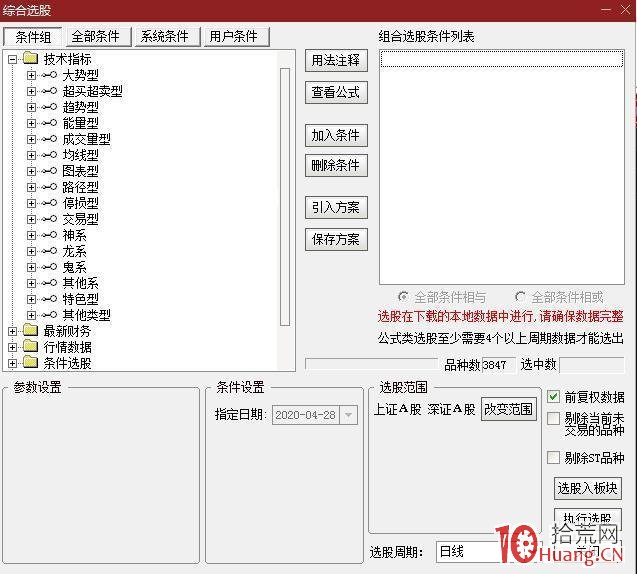Viewport: 637px width, 574px height.
Task: Close the 综合选股 dialog window
Action: [x=626, y=10]
